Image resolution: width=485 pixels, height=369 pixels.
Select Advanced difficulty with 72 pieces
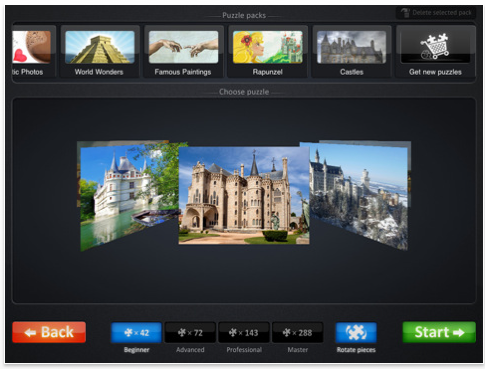pyautogui.click(x=190, y=332)
